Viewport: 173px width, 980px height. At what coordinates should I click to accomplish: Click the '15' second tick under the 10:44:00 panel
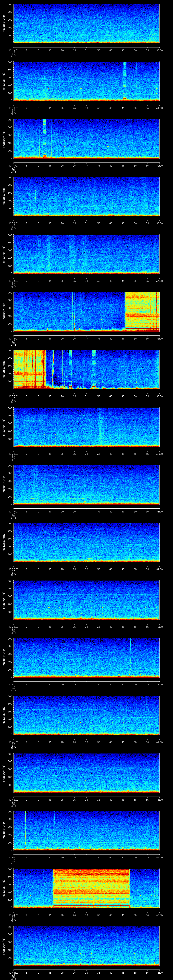[50, 915]
